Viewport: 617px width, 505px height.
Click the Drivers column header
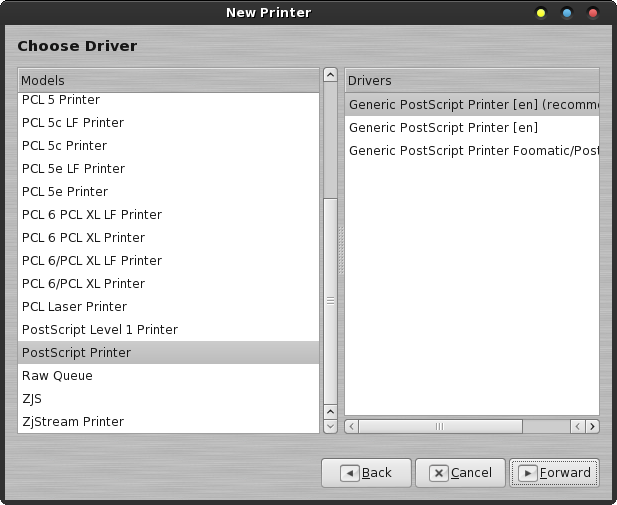click(x=472, y=80)
